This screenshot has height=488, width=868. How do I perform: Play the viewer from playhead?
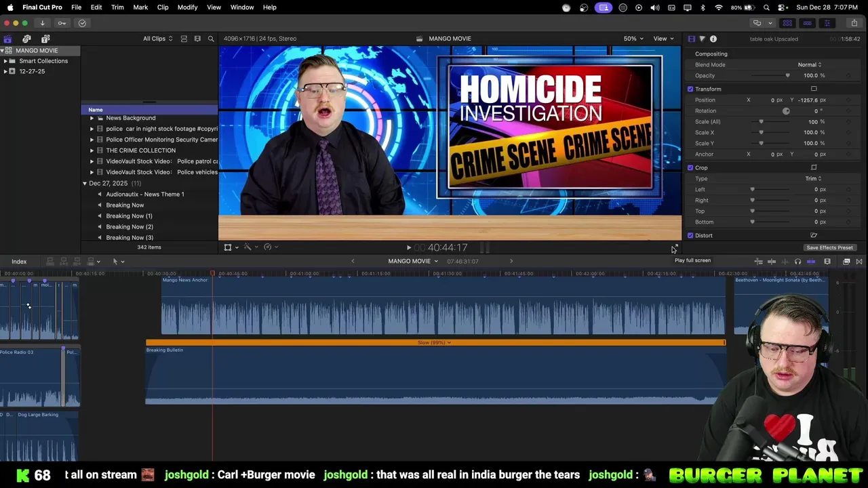pyautogui.click(x=408, y=247)
